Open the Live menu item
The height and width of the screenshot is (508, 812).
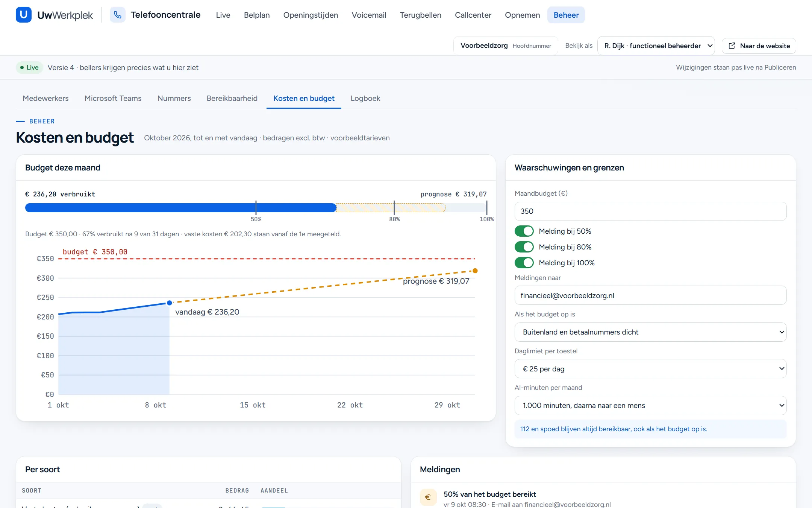[x=223, y=15]
